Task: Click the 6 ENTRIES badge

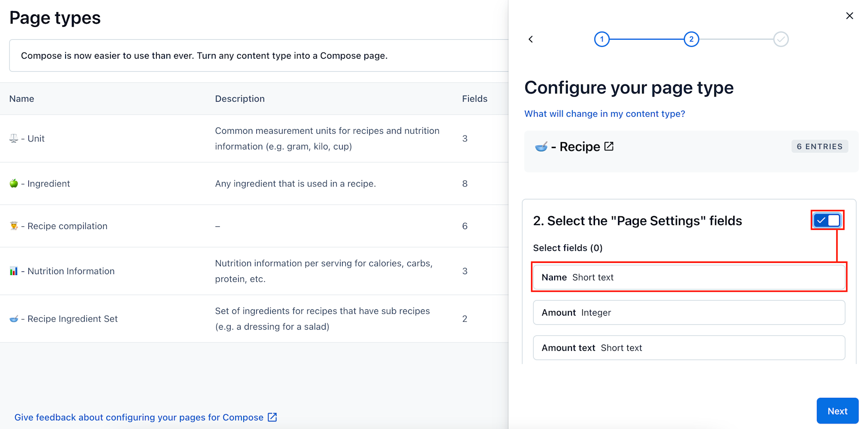Action: tap(820, 146)
